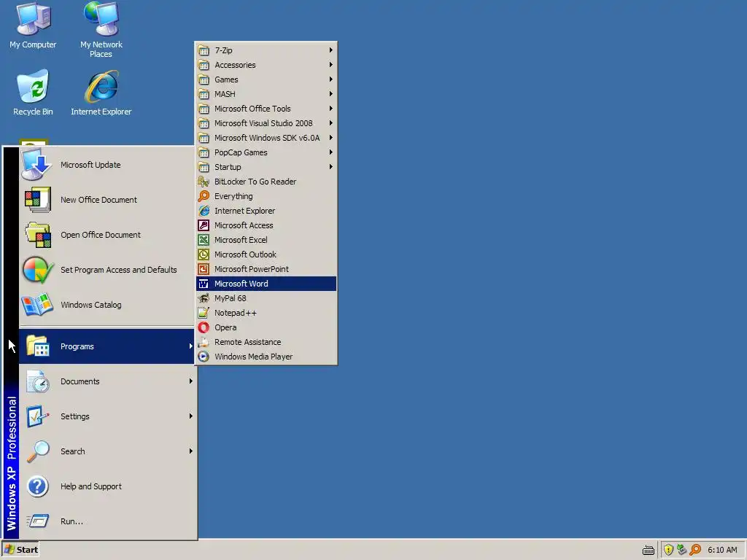Click the Start button

[x=20, y=550]
